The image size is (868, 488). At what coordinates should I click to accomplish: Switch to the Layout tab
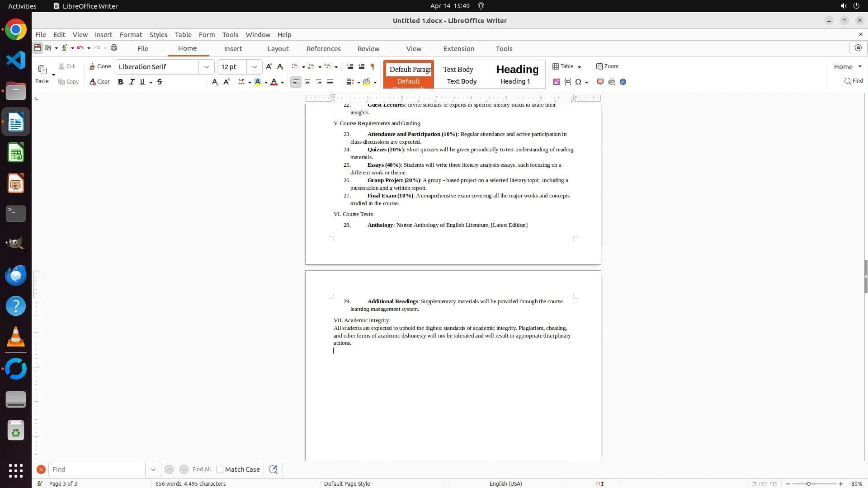(278, 49)
